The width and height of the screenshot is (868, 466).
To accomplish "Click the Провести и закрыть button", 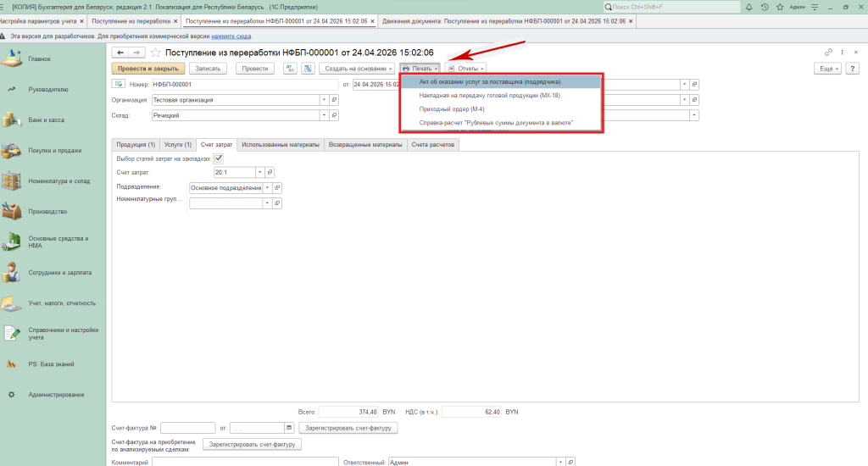I will tap(148, 68).
